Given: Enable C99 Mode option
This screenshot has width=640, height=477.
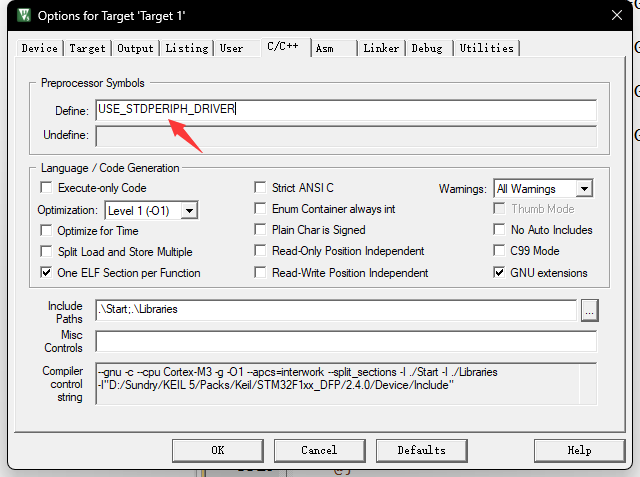Looking at the screenshot, I should click(500, 251).
